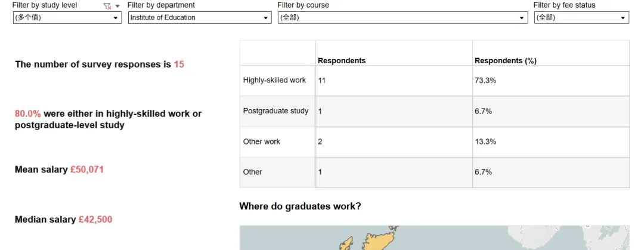Click the 80.0% highly-skilled figure
The height and width of the screenshot is (250, 644).
click(x=28, y=113)
